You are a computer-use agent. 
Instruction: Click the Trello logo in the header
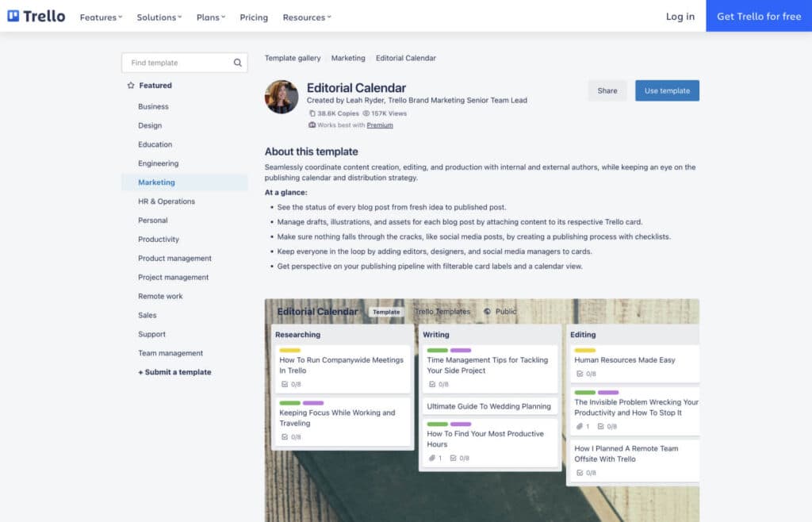pos(36,16)
